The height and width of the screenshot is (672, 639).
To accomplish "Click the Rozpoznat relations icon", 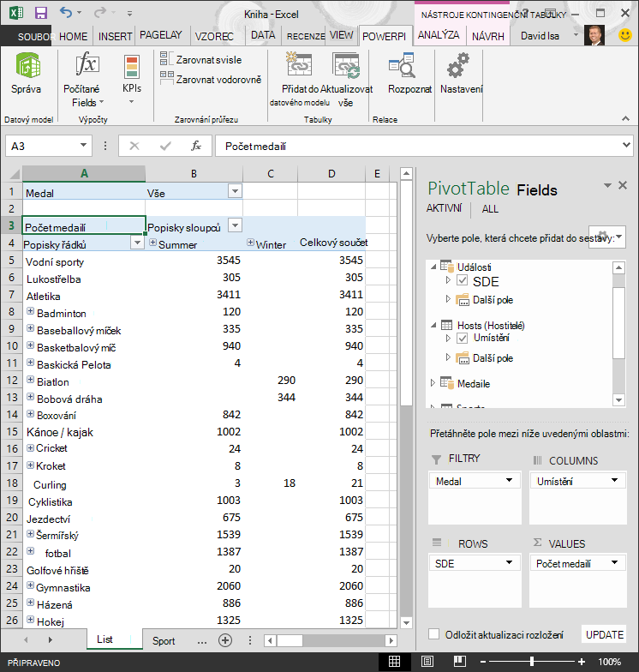I will tap(403, 65).
